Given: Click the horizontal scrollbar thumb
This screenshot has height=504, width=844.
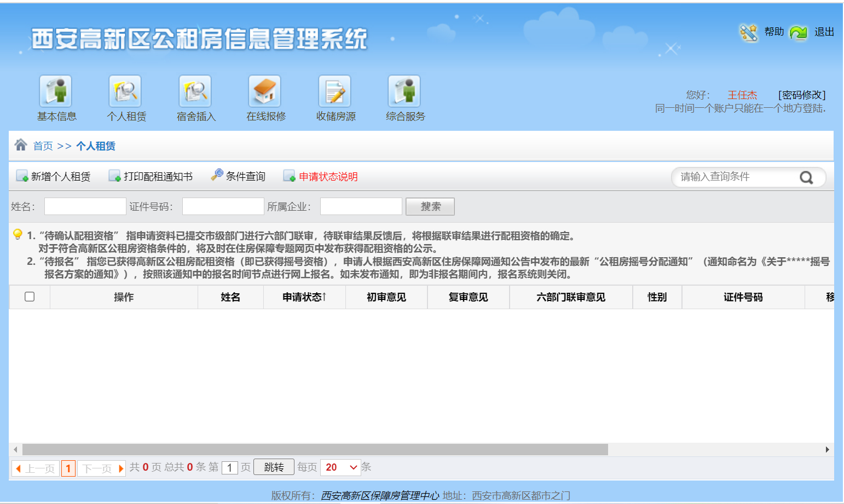Looking at the screenshot, I should pyautogui.click(x=315, y=450).
